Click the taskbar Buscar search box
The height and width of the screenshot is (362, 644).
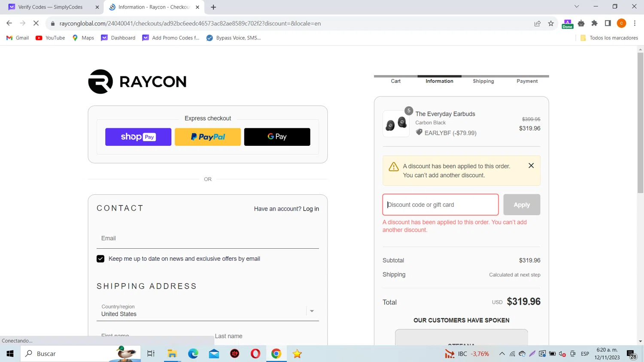81,354
